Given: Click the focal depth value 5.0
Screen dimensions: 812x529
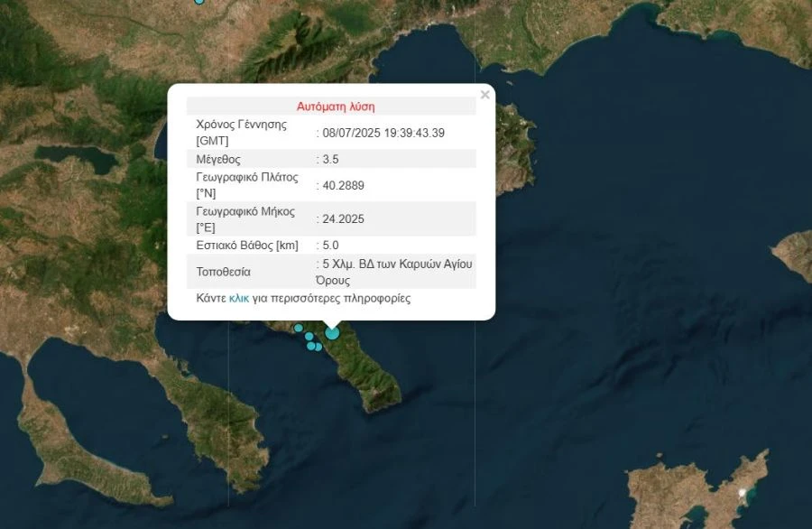Looking at the screenshot, I should [x=332, y=245].
